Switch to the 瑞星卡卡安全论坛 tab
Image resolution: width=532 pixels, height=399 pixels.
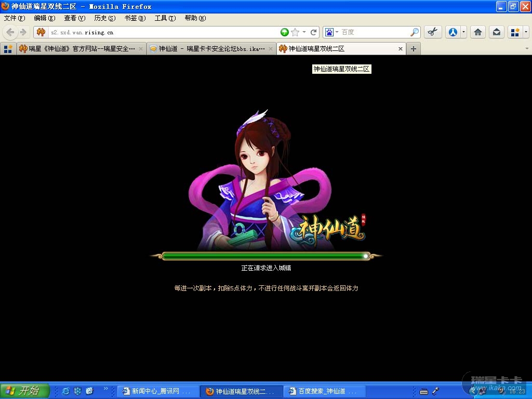pyautogui.click(x=212, y=49)
